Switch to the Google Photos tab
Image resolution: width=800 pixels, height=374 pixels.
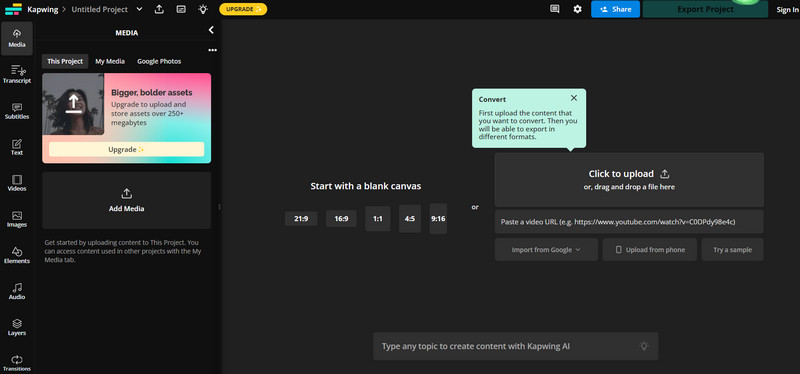(159, 61)
